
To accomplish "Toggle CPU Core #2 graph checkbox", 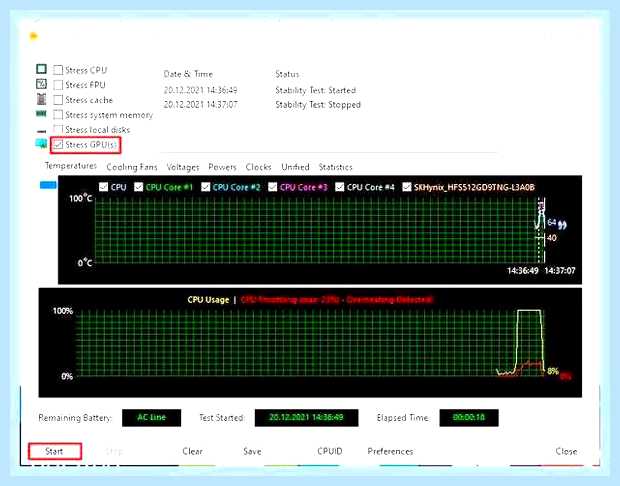I will pos(206,187).
